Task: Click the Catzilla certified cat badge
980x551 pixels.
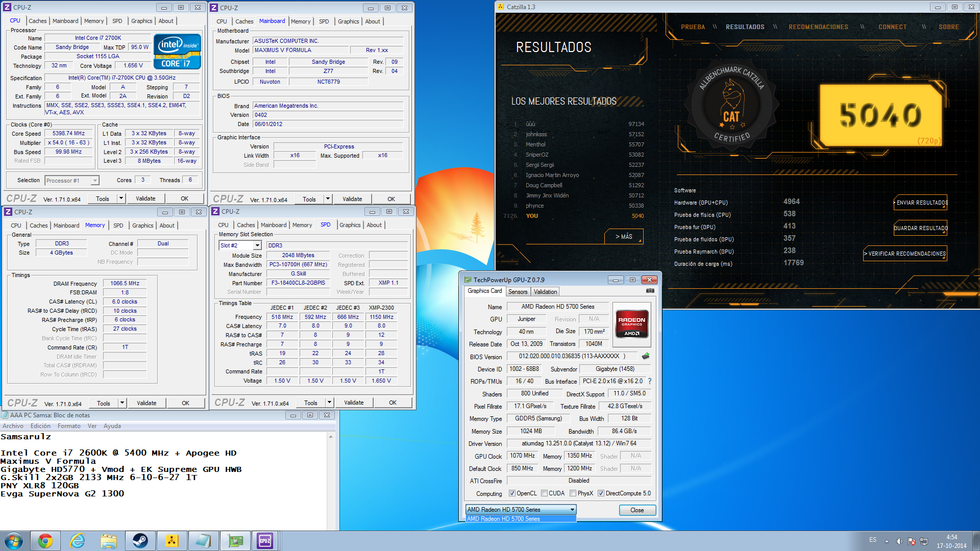Action: coord(731,106)
